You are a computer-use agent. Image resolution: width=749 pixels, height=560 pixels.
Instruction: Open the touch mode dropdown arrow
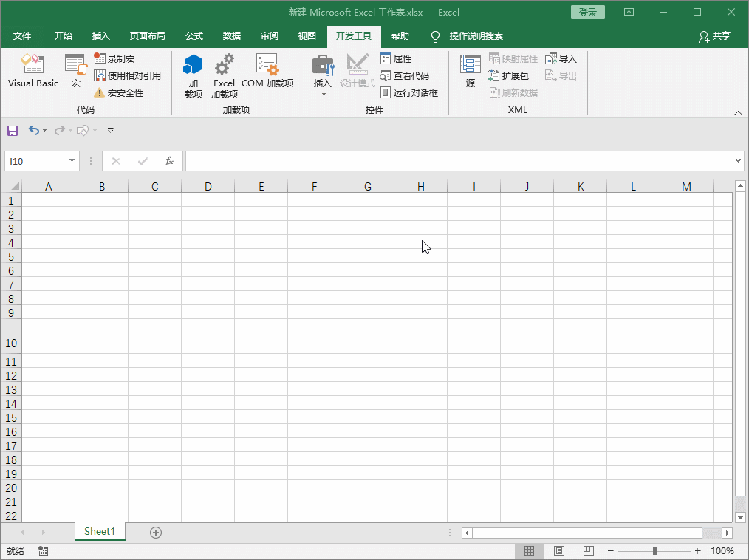tap(95, 131)
